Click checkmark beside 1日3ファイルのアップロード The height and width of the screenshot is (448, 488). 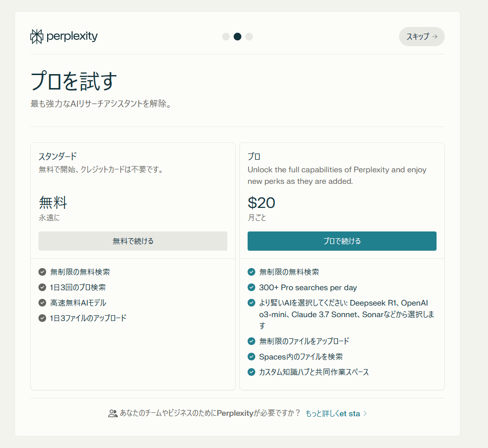[x=42, y=318]
